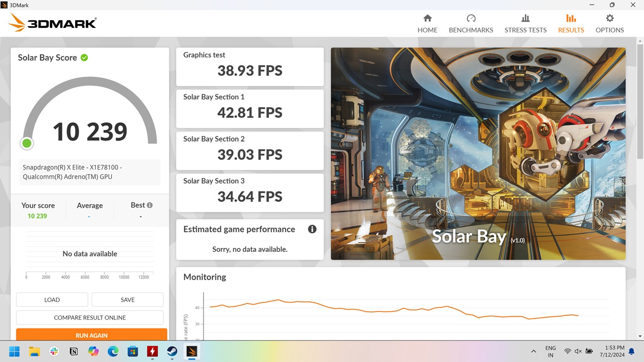
Task: Select the HOME menu item
Action: click(427, 30)
